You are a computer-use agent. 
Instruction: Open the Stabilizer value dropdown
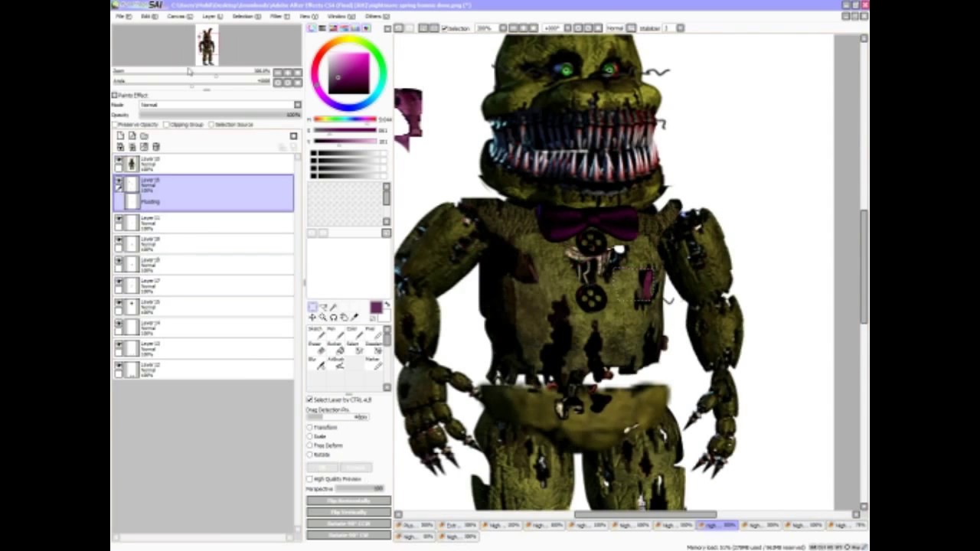click(x=681, y=28)
